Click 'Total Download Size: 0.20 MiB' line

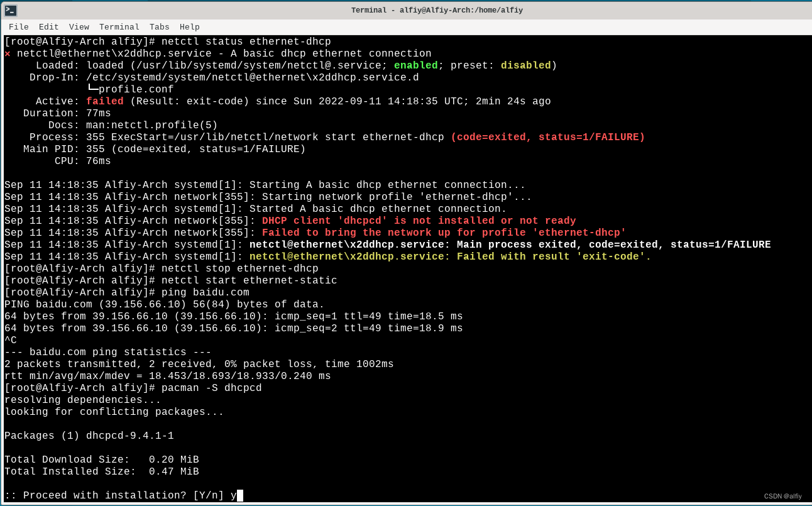pos(101,459)
